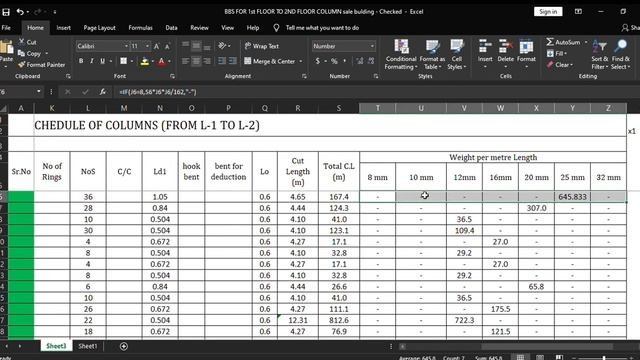Toggle Underline formatting
The image size is (640, 360).
(x=102, y=61)
